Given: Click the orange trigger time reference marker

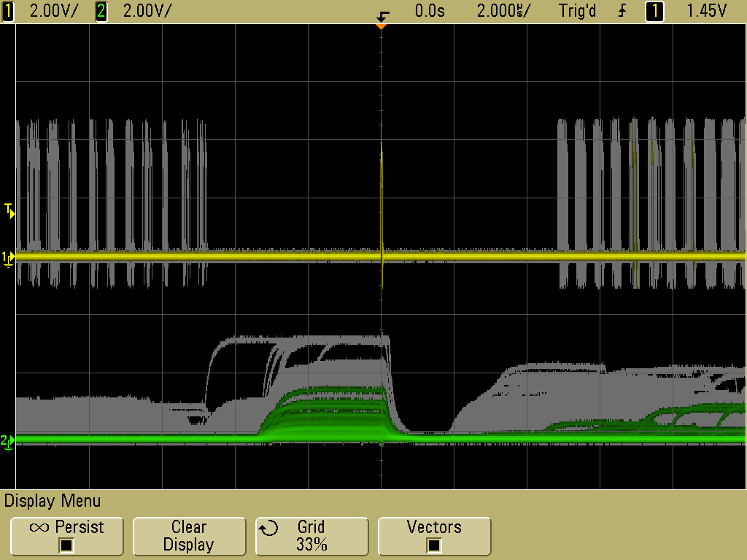Looking at the screenshot, I should pos(381,26).
